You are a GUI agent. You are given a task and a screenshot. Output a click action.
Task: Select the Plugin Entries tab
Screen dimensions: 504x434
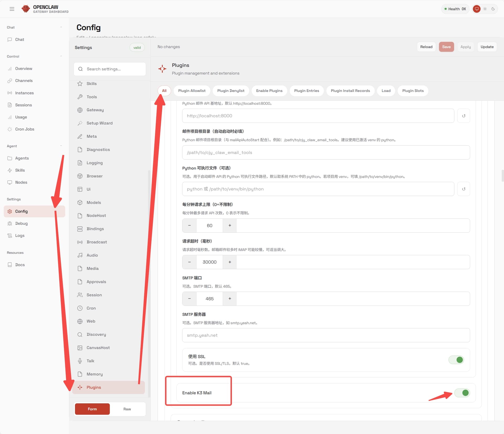[306, 91]
